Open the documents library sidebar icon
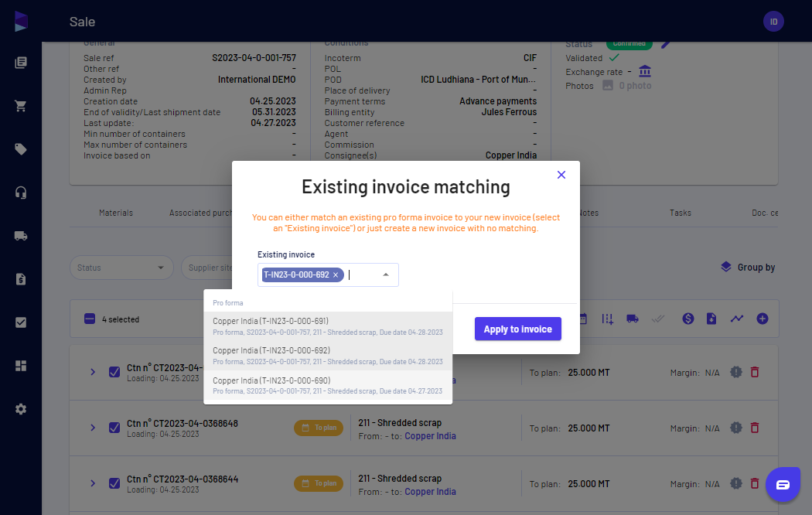The width and height of the screenshot is (812, 515). click(21, 63)
